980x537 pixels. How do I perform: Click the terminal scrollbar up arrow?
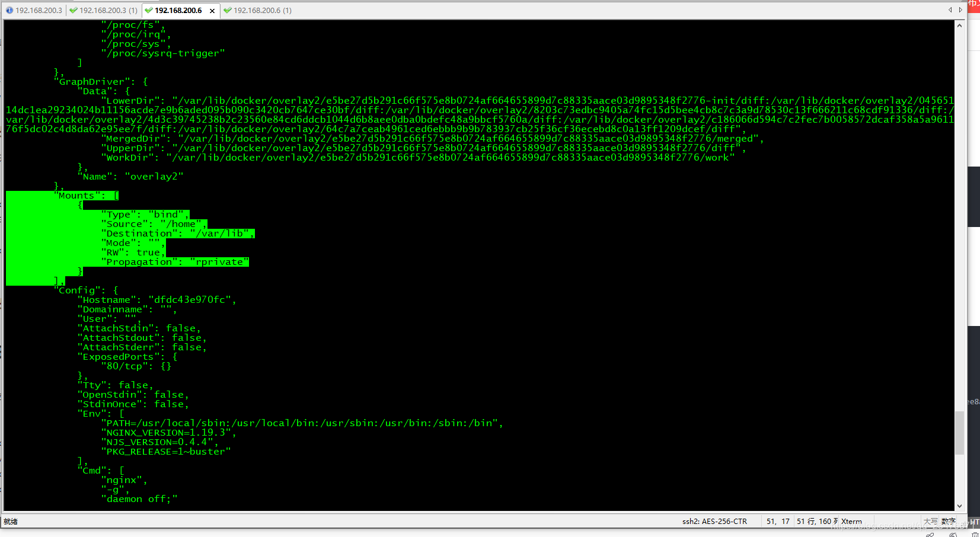(x=959, y=25)
